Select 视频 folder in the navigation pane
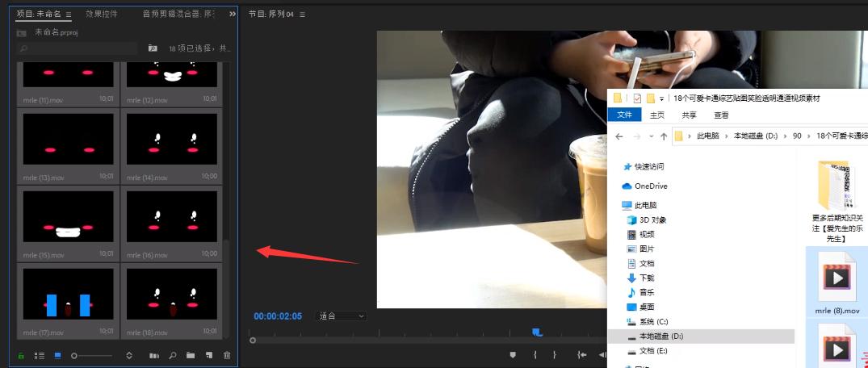 point(647,234)
